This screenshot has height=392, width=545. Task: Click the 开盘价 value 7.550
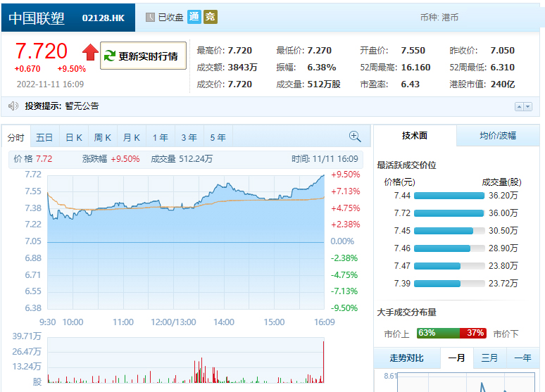[413, 51]
